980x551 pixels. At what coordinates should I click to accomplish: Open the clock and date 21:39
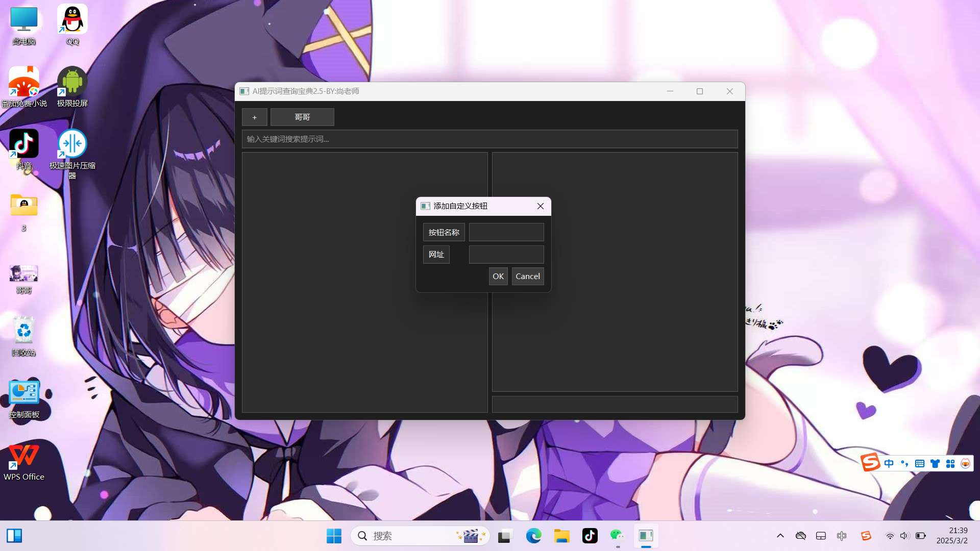point(952,536)
